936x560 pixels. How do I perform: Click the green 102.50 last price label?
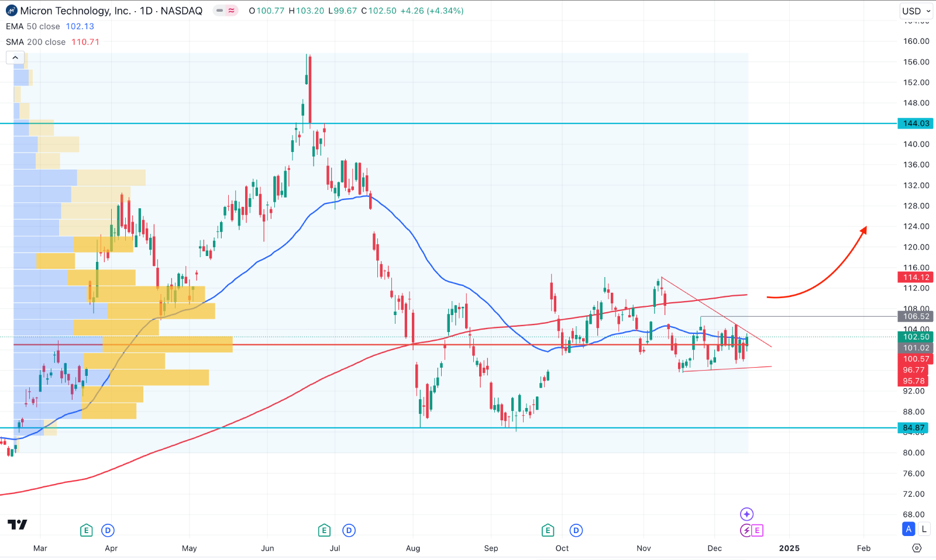click(x=916, y=337)
